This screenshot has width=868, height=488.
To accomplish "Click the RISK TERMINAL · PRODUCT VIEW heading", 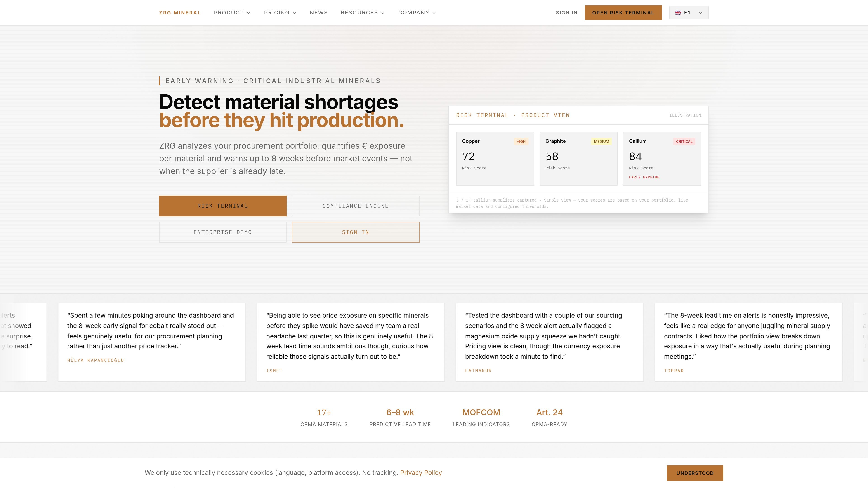I will pos(512,115).
